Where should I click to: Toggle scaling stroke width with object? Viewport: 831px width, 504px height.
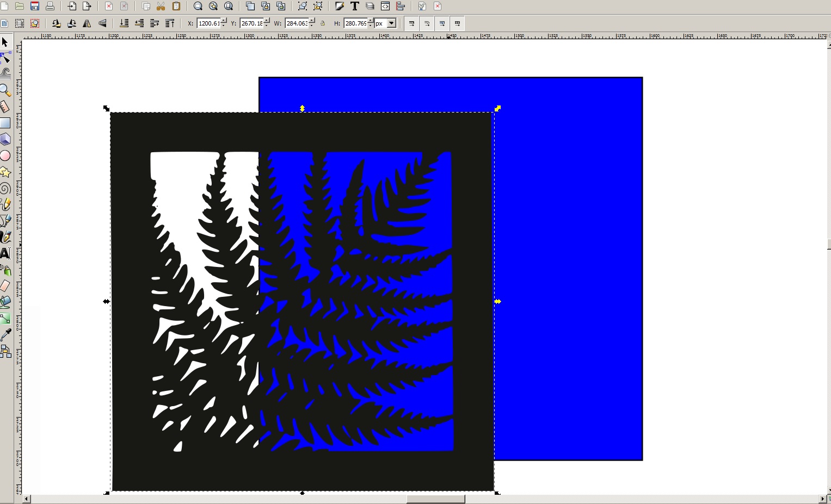tap(412, 23)
